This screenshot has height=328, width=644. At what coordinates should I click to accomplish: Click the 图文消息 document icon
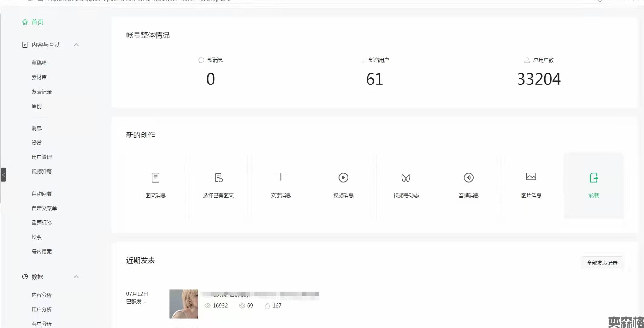coord(156,178)
